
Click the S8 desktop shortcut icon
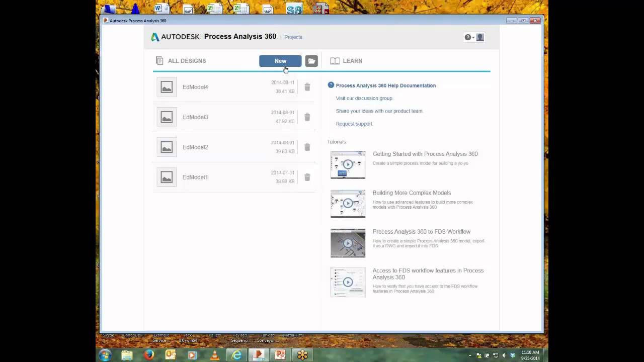294,9
